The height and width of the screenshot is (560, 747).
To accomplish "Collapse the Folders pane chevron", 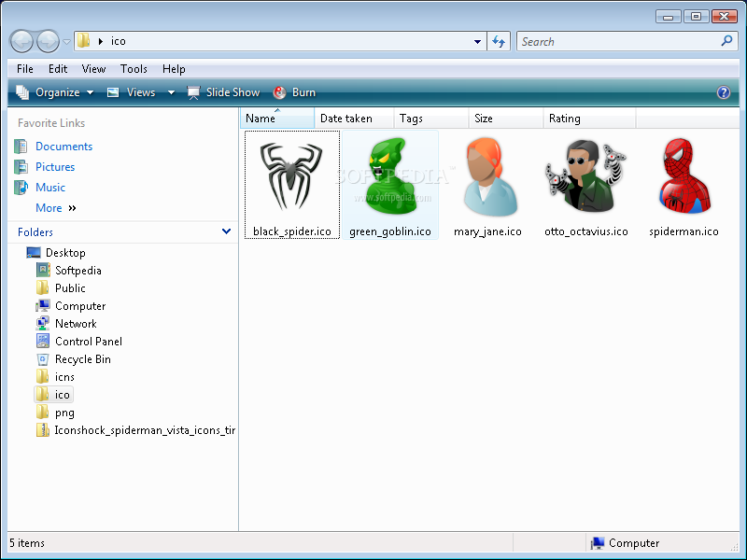I will point(226,231).
